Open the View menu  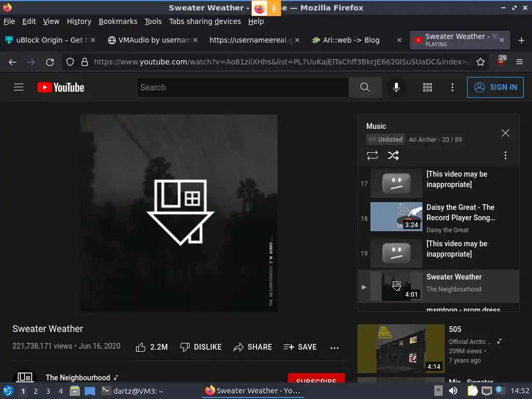coord(51,21)
